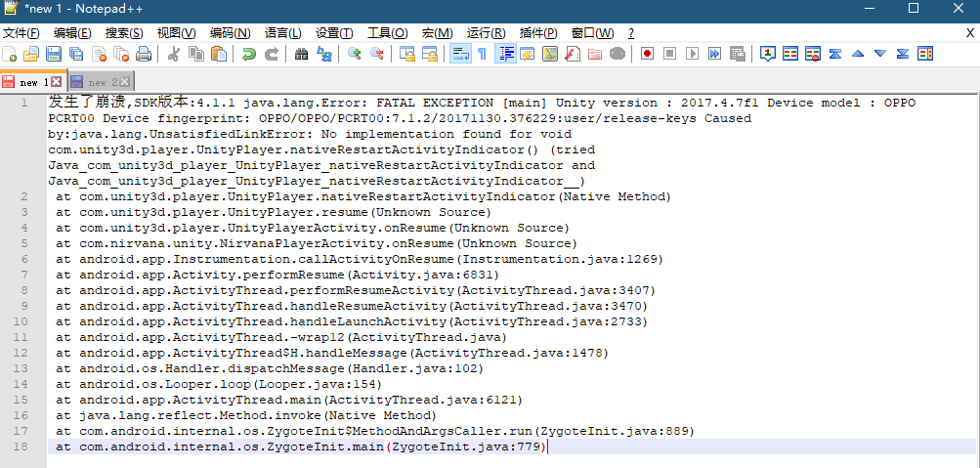Click the Clear active compare icon
This screenshot has height=468, width=980.
click(813, 55)
